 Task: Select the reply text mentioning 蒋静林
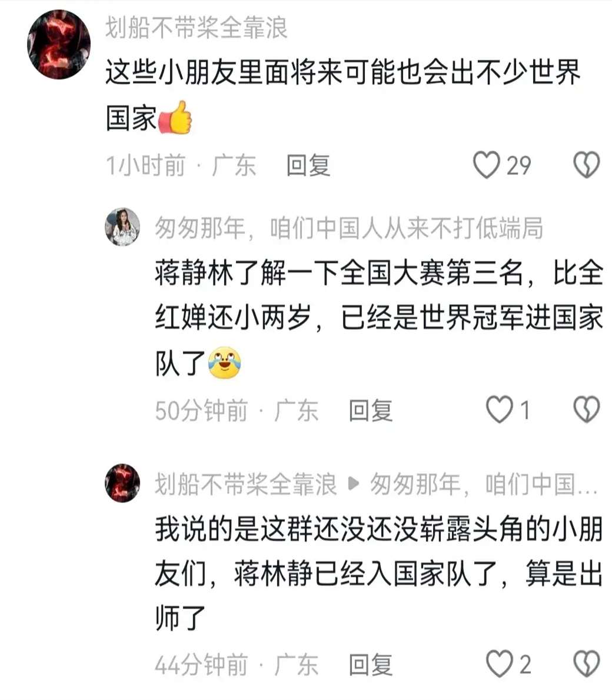pyautogui.click(x=379, y=318)
